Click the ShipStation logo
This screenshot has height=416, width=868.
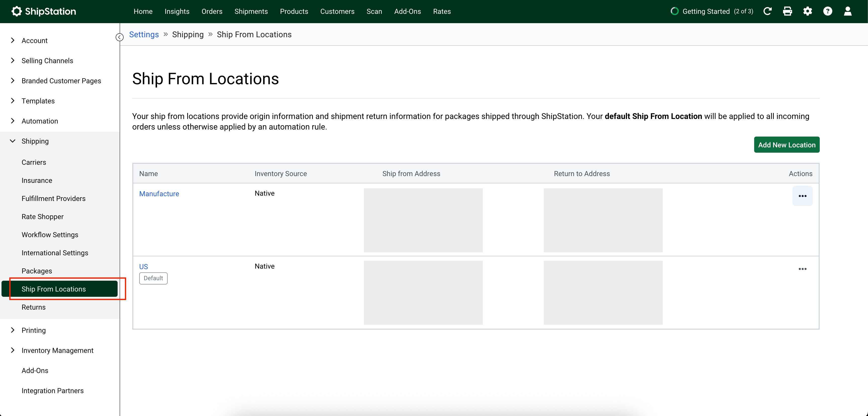pyautogui.click(x=44, y=11)
